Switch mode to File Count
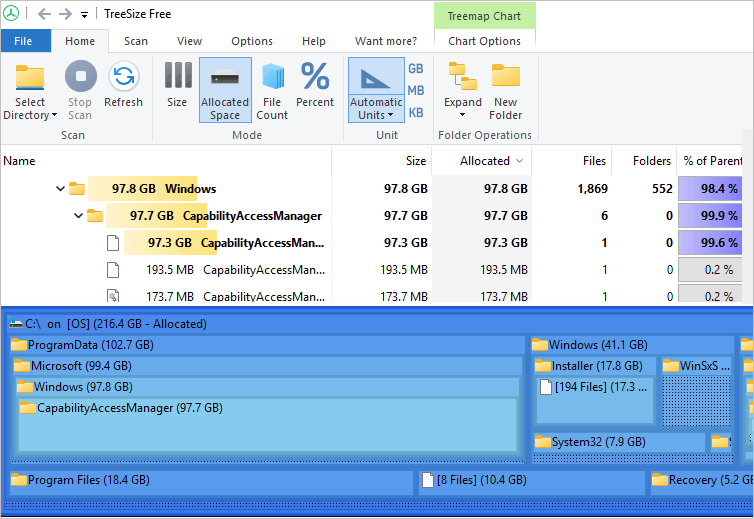754x519 pixels. click(272, 91)
